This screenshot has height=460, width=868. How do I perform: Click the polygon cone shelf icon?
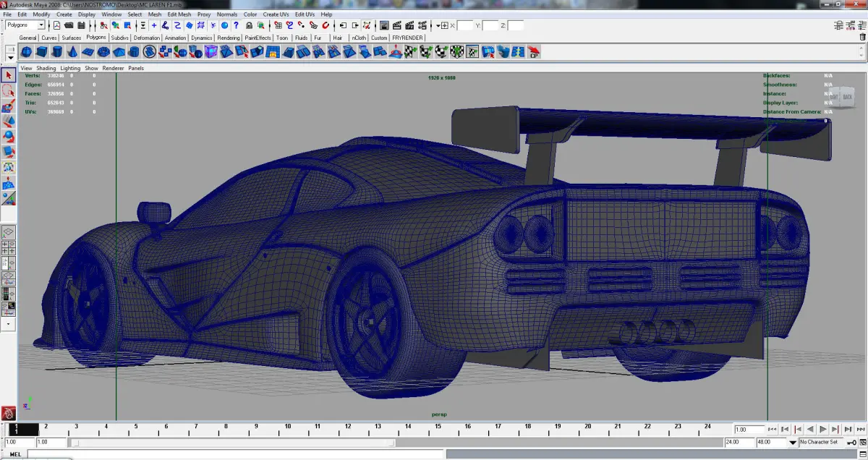[72, 52]
